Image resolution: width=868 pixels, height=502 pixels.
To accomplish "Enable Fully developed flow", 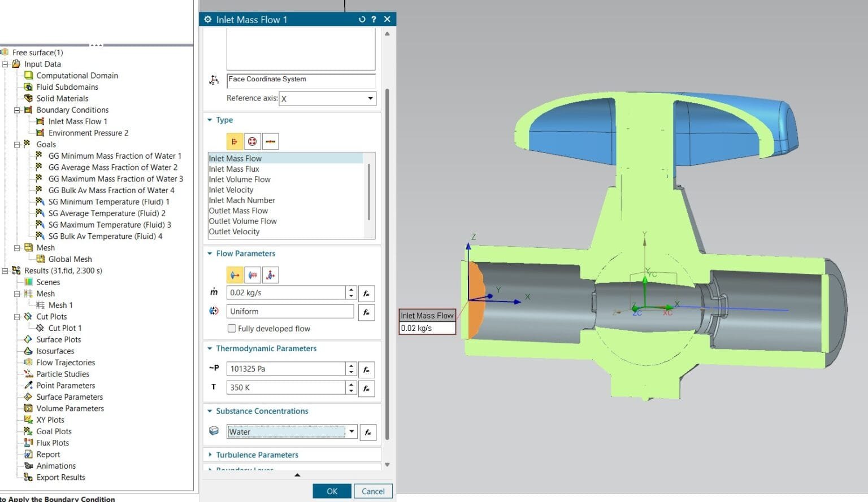I will 232,328.
